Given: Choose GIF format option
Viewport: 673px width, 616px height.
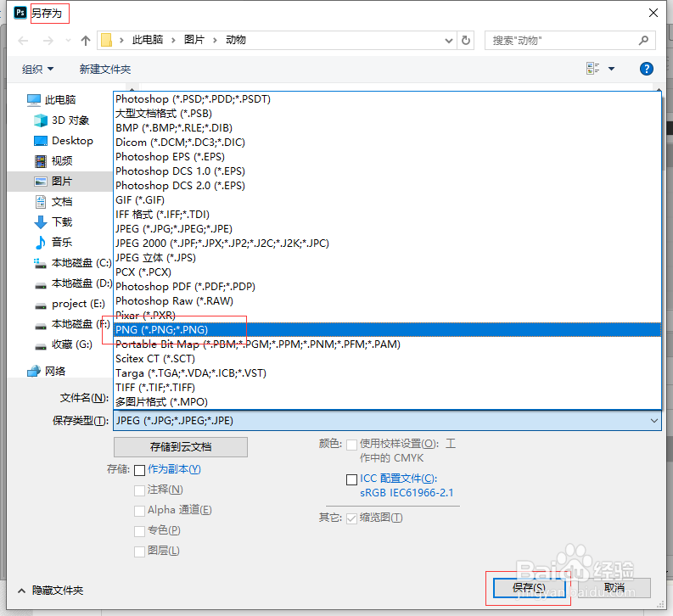Looking at the screenshot, I should pyautogui.click(x=387, y=200).
